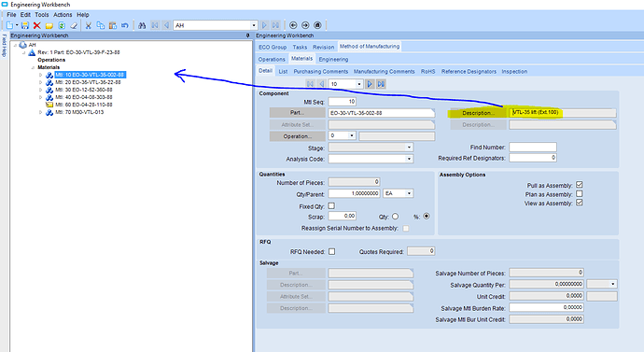Select Mtl: 70 M30-VTL-013 in tree
Viewport: 644px width, 352px height.
(x=79, y=112)
